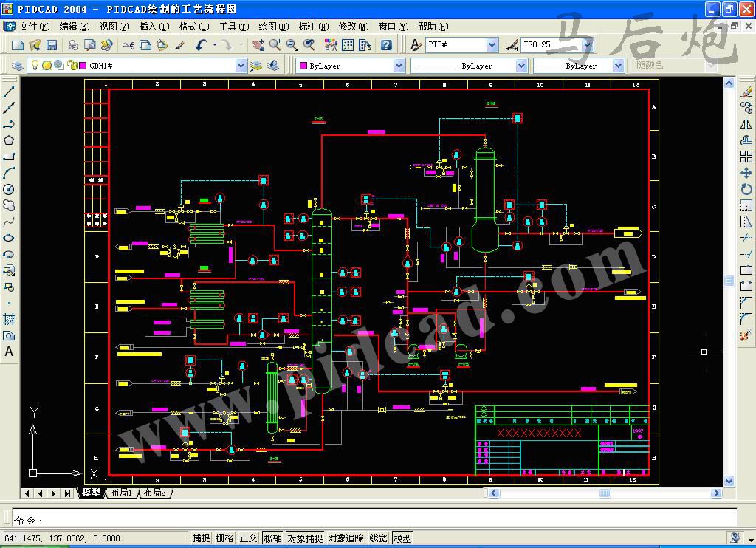
Task: Toggle 捕捉 (Snap) mode in status bar
Action: click(x=201, y=538)
